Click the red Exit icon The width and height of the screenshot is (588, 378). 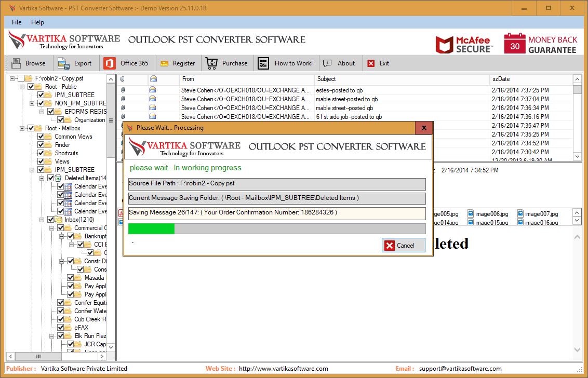tap(371, 63)
